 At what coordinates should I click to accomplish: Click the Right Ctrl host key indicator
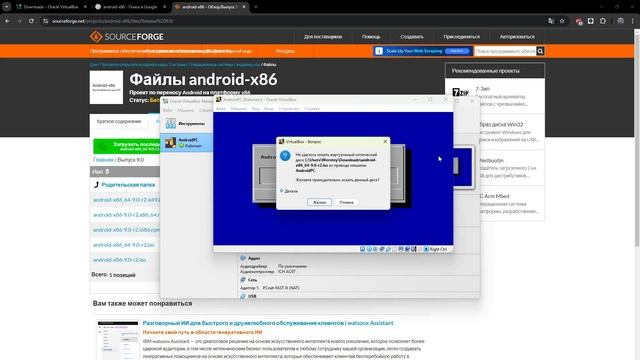436,249
